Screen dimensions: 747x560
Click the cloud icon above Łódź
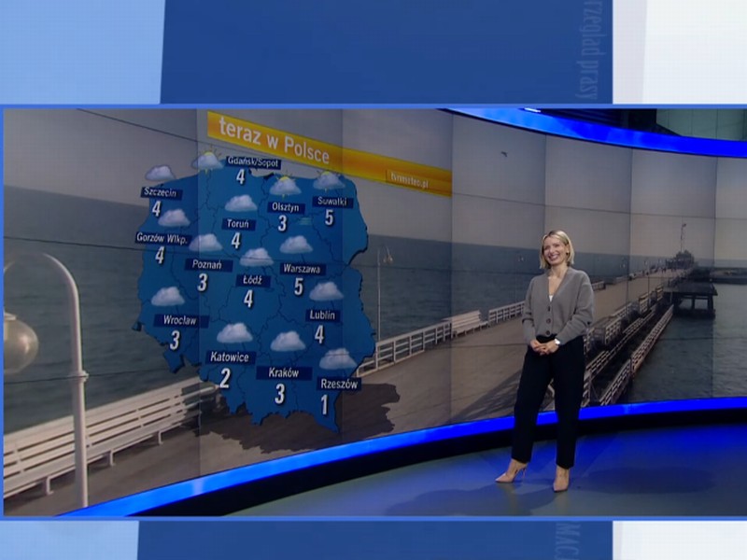coord(257,258)
